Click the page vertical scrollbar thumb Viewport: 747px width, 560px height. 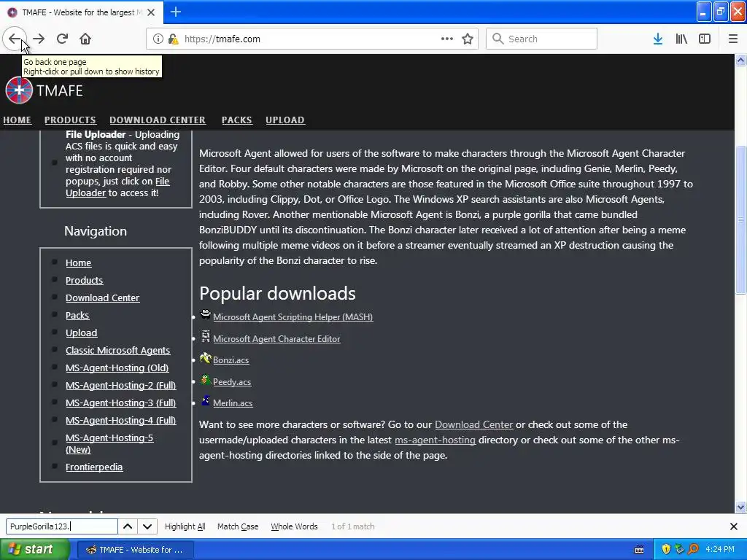[x=740, y=220]
